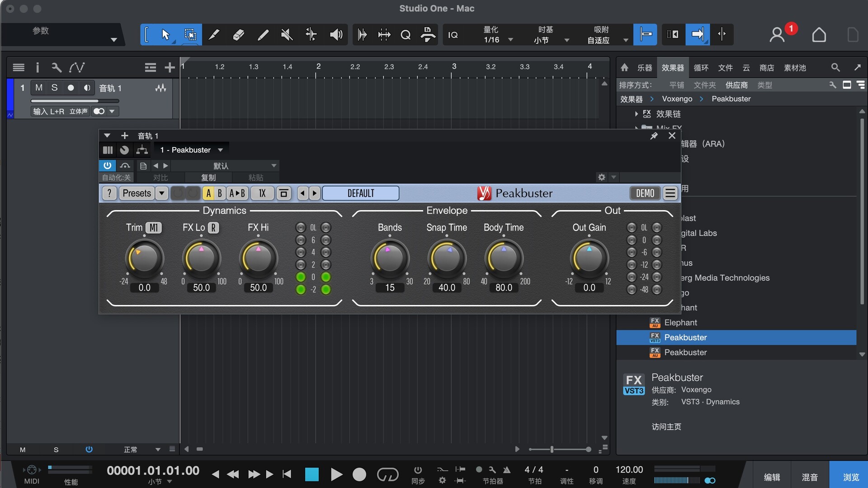868x488 pixels.
Task: Open the browser search magnifier
Action: coord(835,68)
